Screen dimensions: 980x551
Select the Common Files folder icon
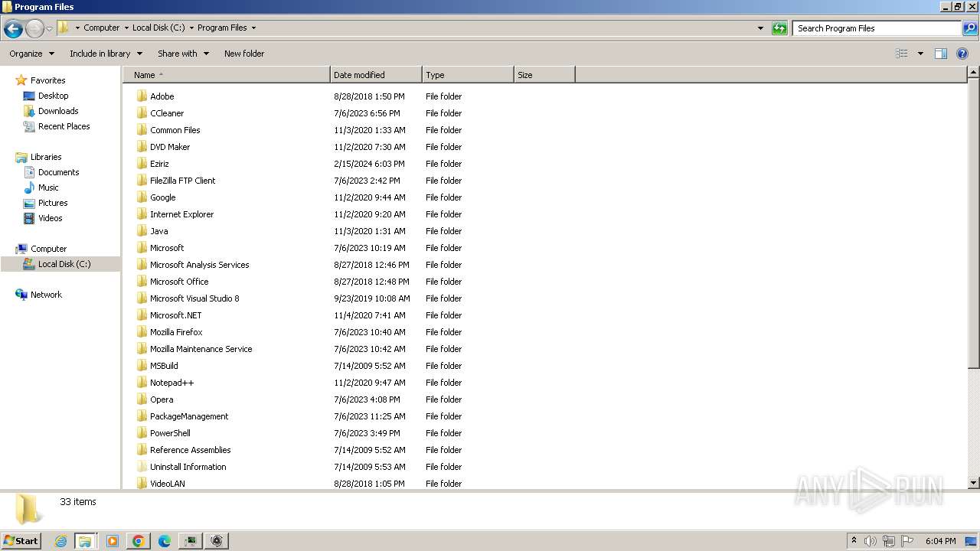coord(142,130)
